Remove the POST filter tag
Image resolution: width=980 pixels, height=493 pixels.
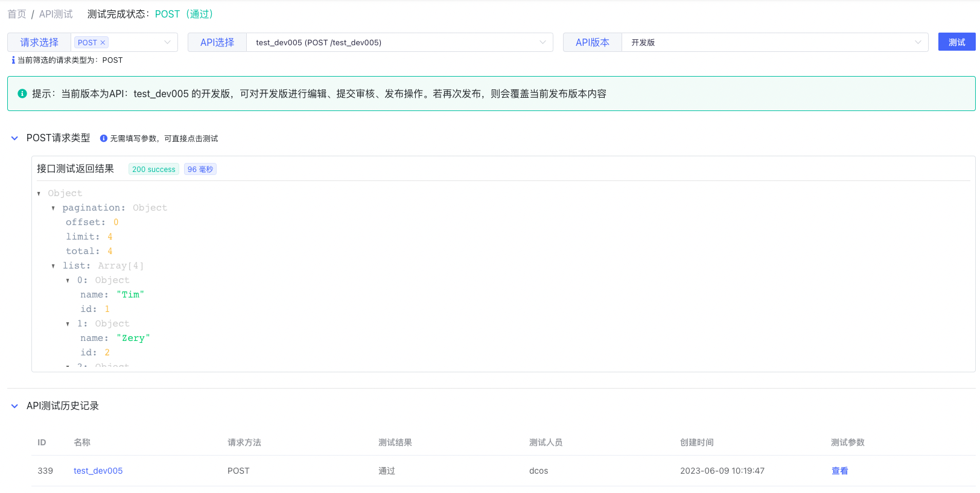103,42
